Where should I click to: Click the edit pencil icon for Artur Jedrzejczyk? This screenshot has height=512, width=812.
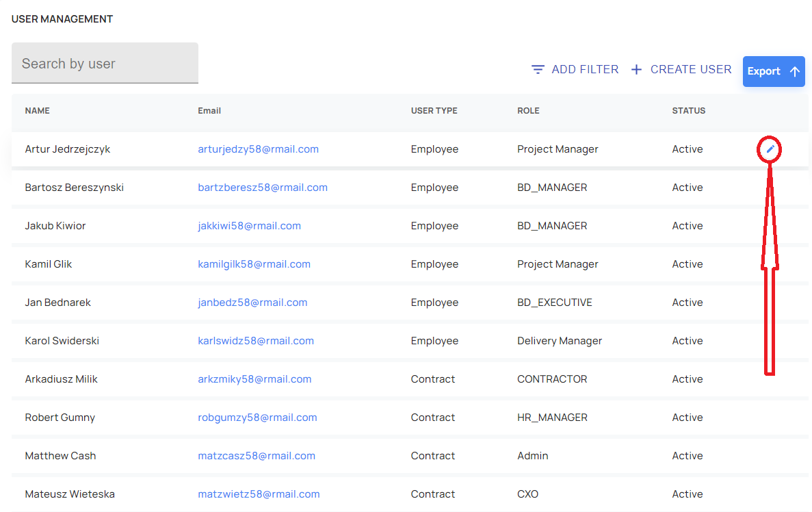click(x=770, y=149)
